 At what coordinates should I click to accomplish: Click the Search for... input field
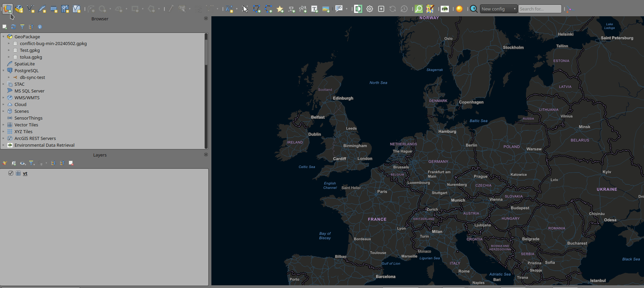[x=539, y=9]
